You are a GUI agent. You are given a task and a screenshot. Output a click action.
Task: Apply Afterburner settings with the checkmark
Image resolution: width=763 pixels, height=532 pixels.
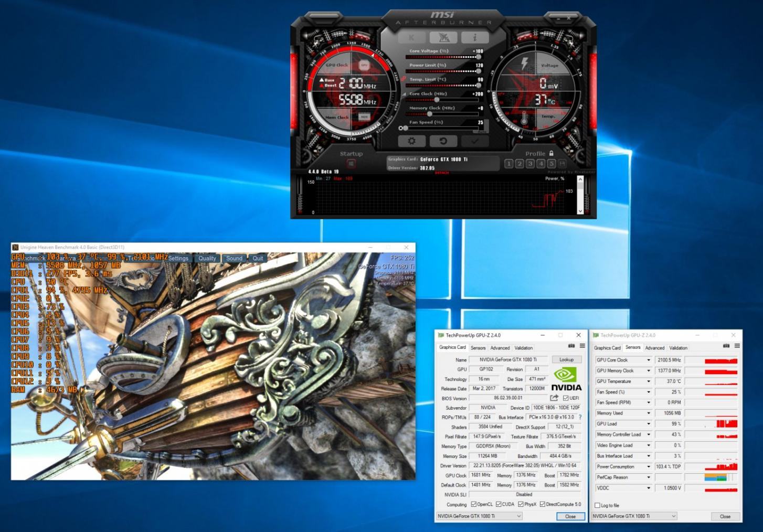pyautogui.click(x=475, y=141)
